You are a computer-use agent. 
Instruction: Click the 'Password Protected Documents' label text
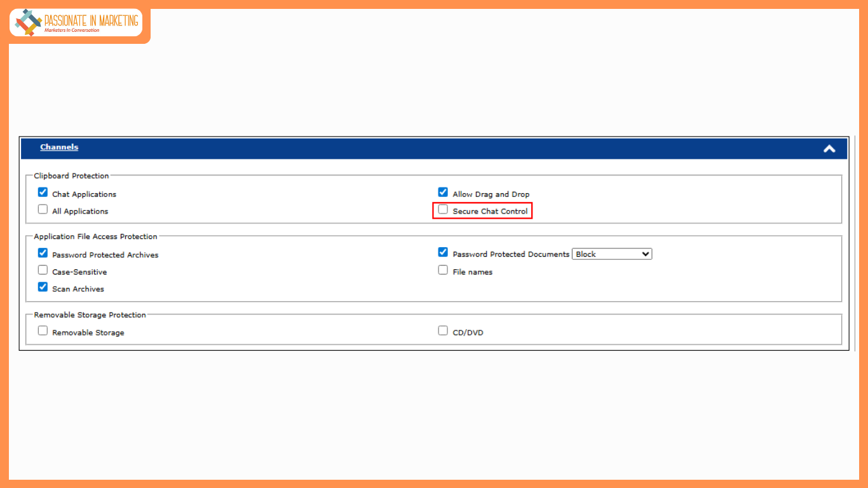pos(511,254)
